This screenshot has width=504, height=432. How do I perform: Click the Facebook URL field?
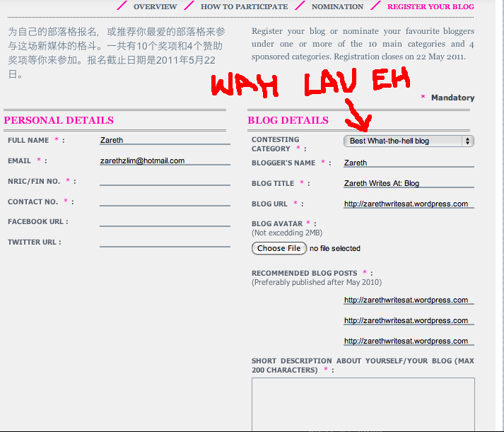click(x=165, y=221)
